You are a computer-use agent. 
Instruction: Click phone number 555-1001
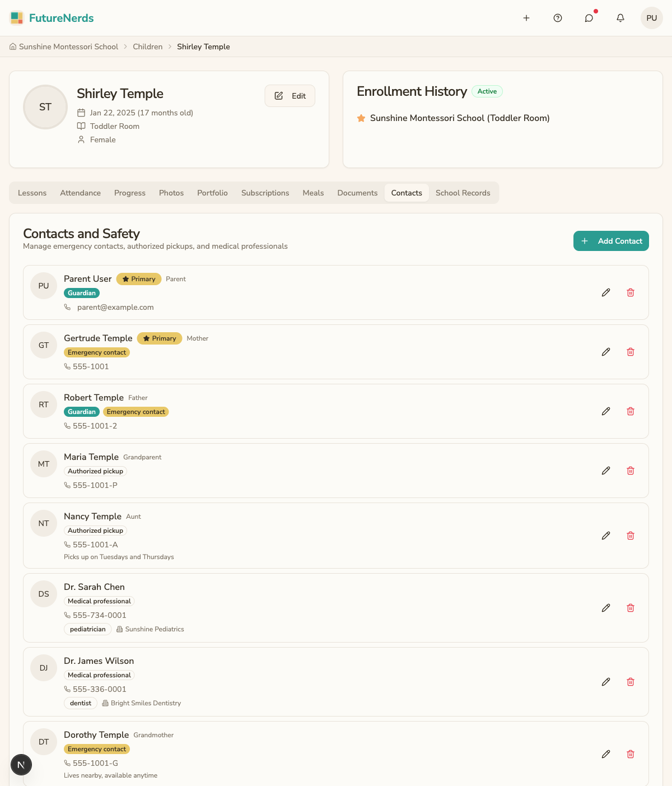point(91,366)
